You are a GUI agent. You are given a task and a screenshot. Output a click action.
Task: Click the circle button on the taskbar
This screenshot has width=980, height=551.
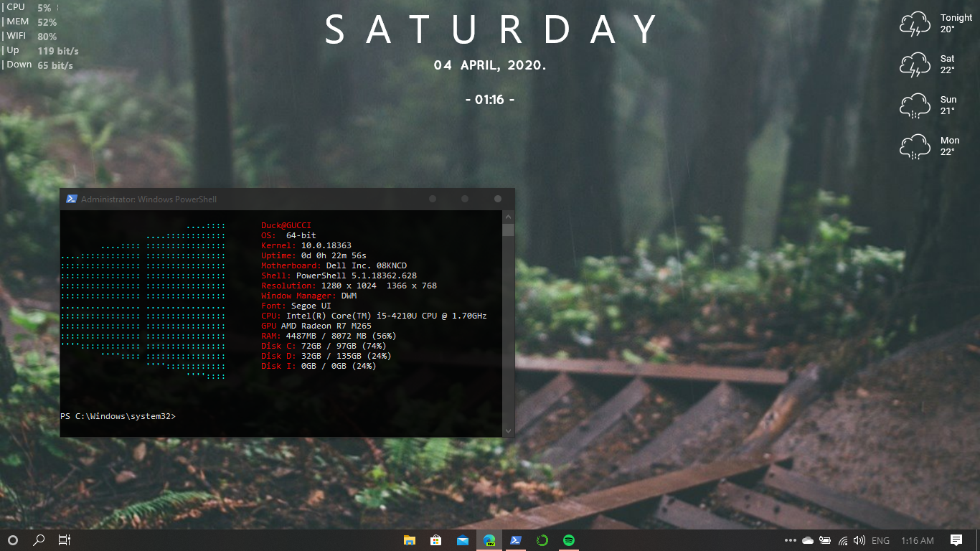click(x=12, y=540)
